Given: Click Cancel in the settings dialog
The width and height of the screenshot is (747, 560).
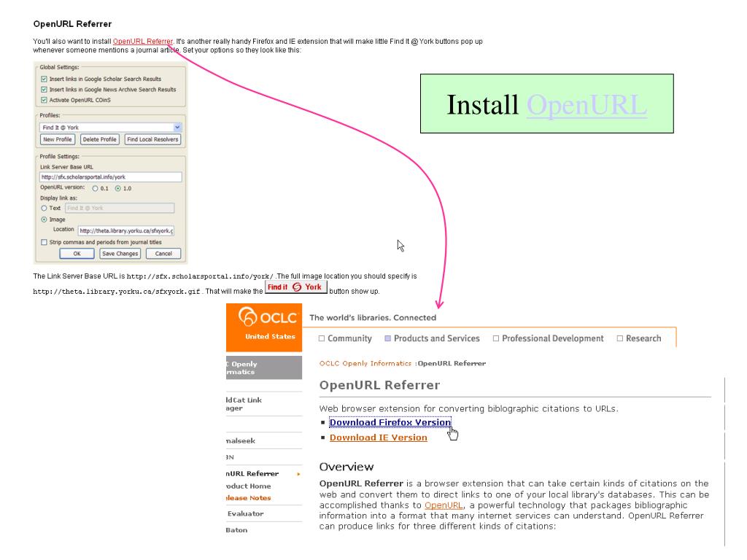Looking at the screenshot, I should (x=163, y=254).
